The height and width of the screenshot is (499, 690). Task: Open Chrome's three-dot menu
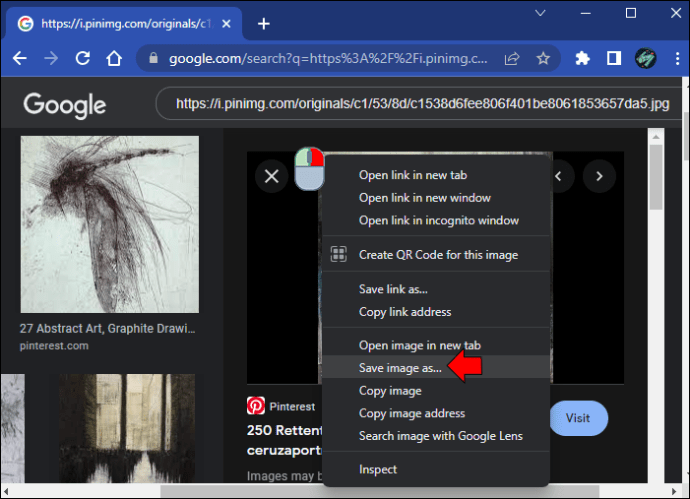tap(677, 58)
